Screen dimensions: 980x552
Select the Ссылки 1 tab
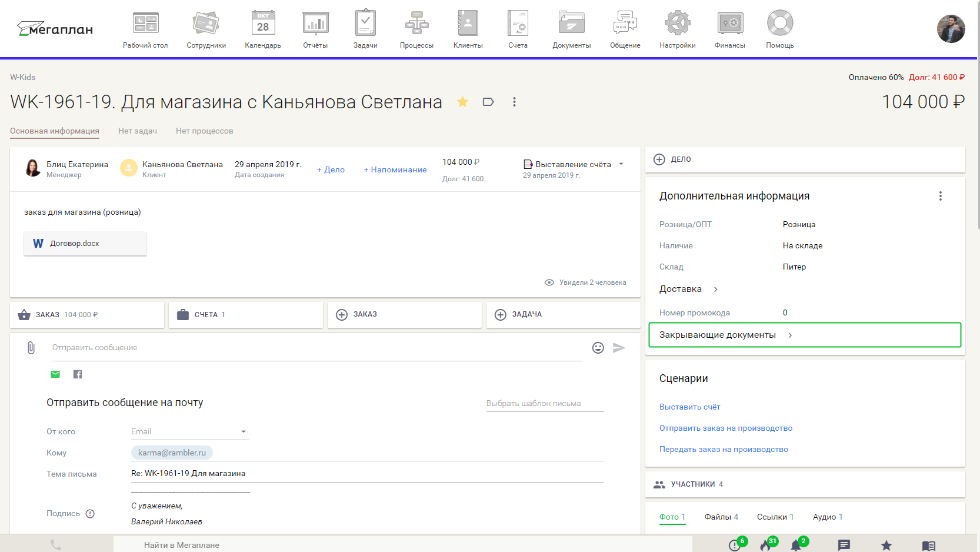(775, 517)
